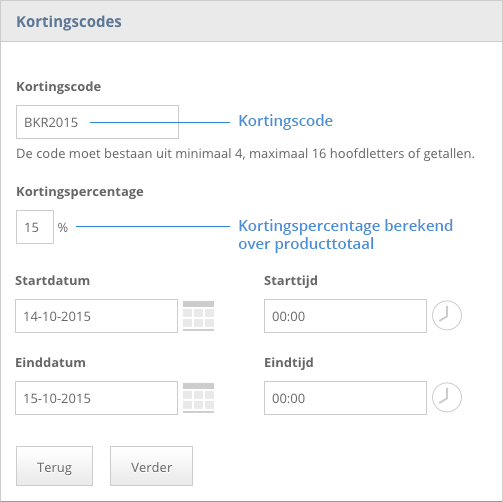Viewport: 503px width, 502px height.
Task: Select the Kortingspercentage field showing 15
Action: pos(35,227)
